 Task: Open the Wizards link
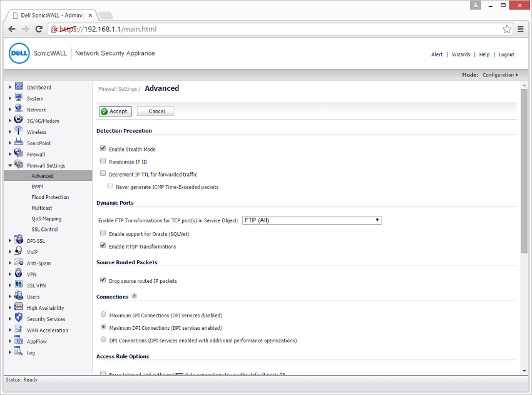[x=461, y=54]
